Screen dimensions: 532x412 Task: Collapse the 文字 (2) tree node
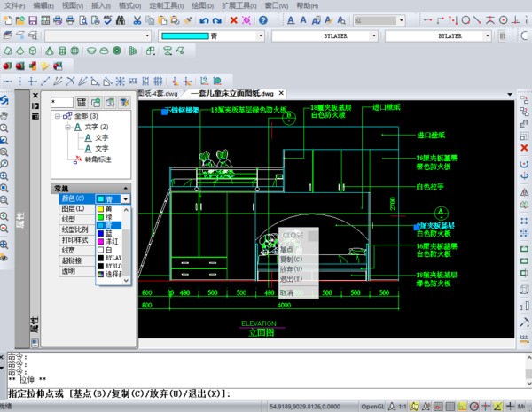(67, 127)
